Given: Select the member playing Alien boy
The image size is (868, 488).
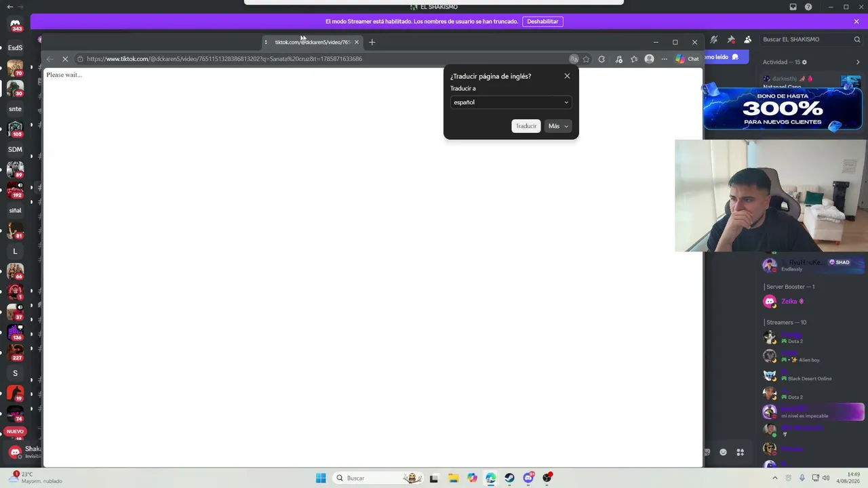Looking at the screenshot, I should (x=812, y=356).
